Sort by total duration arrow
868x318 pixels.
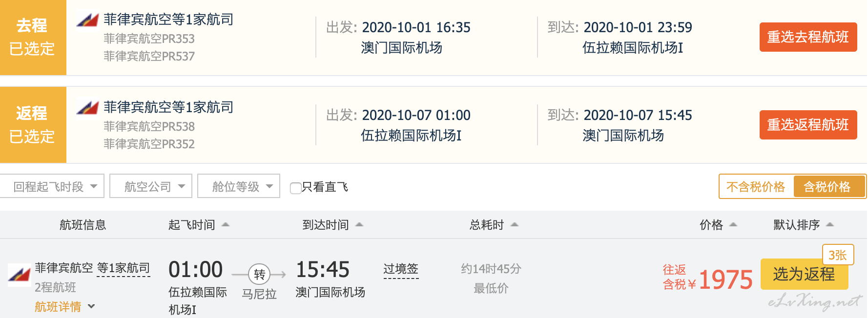(514, 225)
